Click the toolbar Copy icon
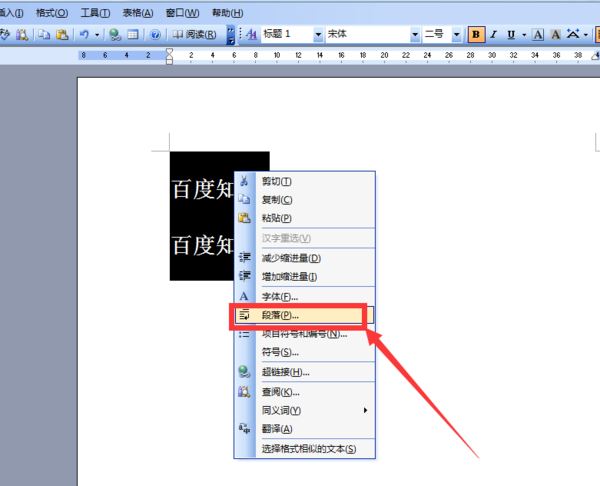Screen dimensions: 600x486 (44, 35)
